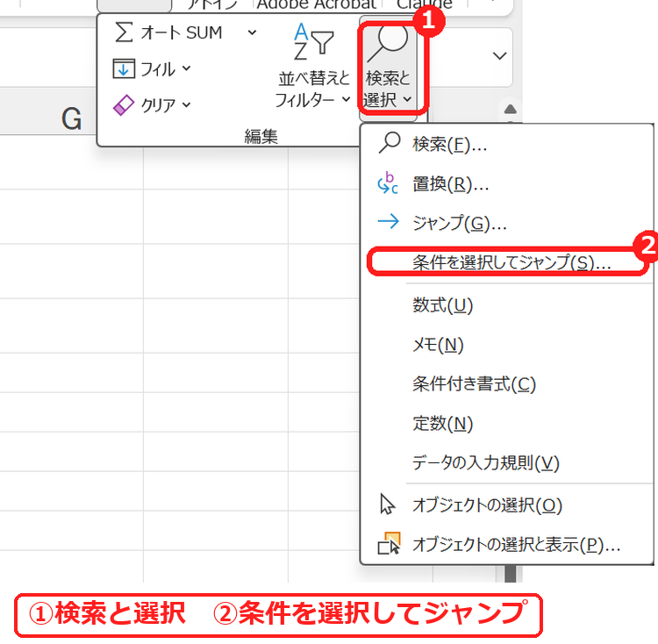Choose データの入力規則(V) menu entry
This screenshot has height=644, width=658.
pos(506,462)
